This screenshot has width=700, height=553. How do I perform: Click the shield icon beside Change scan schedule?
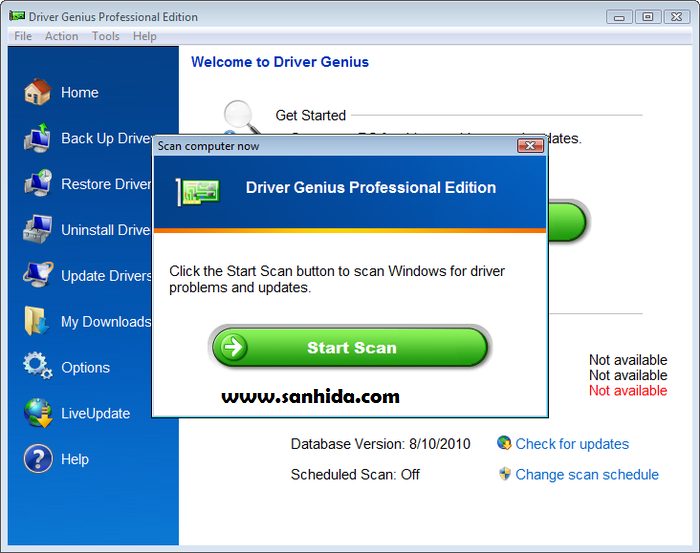click(x=504, y=474)
